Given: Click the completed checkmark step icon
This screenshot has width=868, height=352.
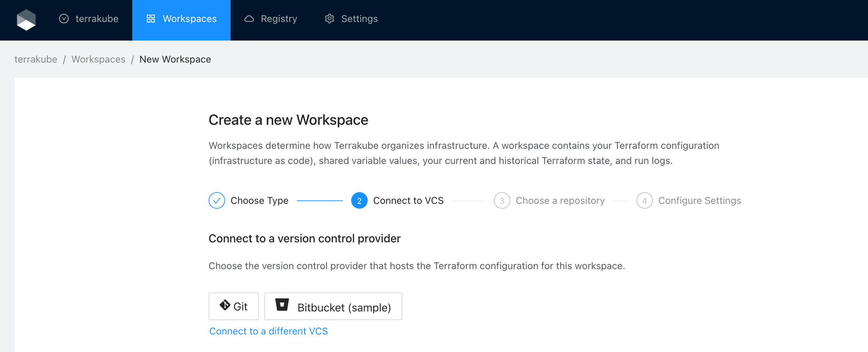Looking at the screenshot, I should point(217,200).
